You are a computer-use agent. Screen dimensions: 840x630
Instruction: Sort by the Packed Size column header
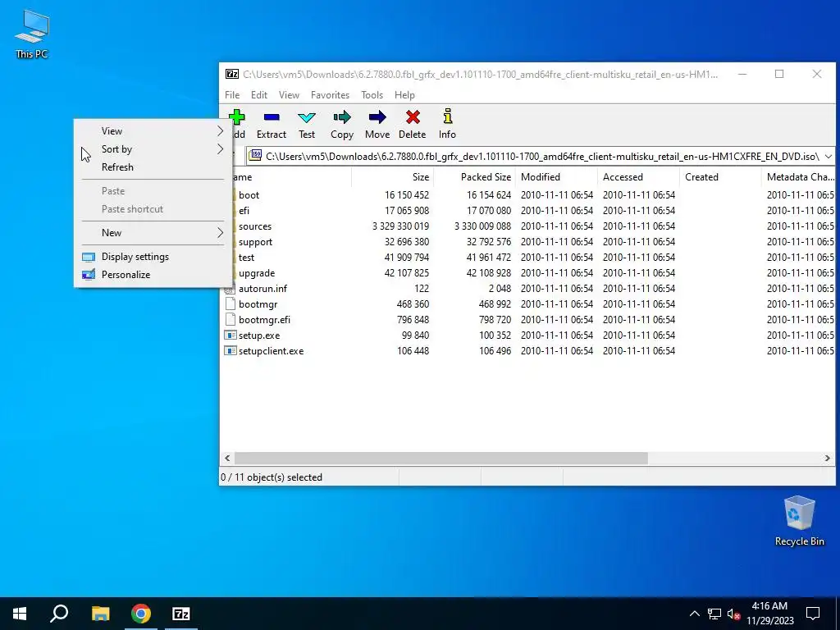[474, 177]
